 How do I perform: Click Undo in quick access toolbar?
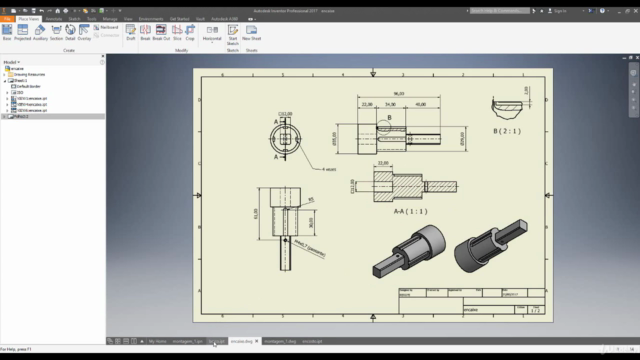click(x=42, y=11)
